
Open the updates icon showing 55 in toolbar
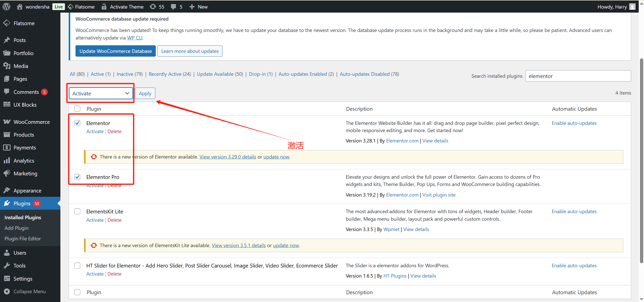pos(157,7)
